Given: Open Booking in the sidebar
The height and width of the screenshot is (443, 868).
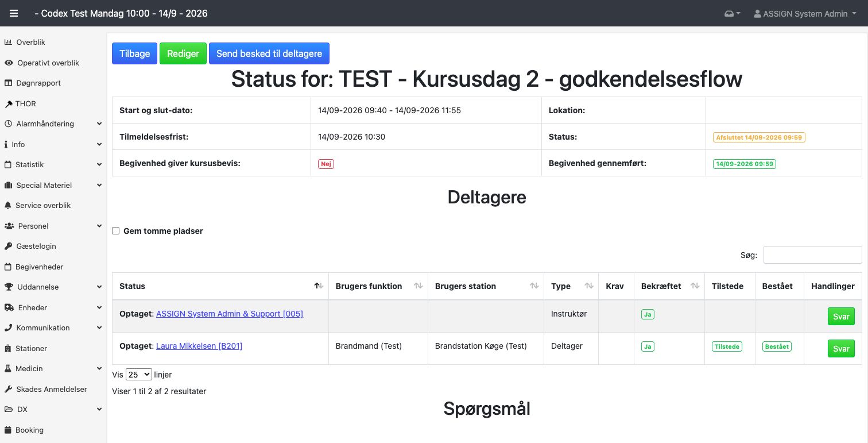Looking at the screenshot, I should click(x=29, y=430).
